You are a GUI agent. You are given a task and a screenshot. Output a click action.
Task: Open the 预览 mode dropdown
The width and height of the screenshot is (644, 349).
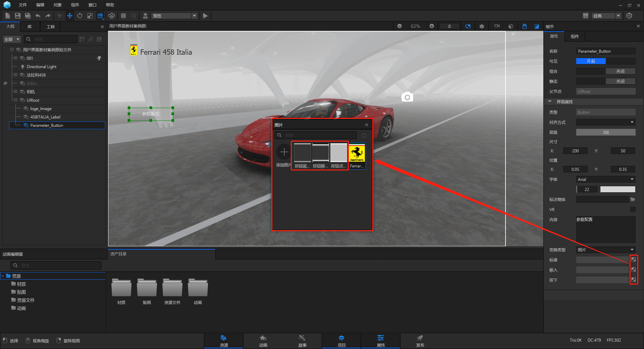pyautogui.click(x=194, y=16)
